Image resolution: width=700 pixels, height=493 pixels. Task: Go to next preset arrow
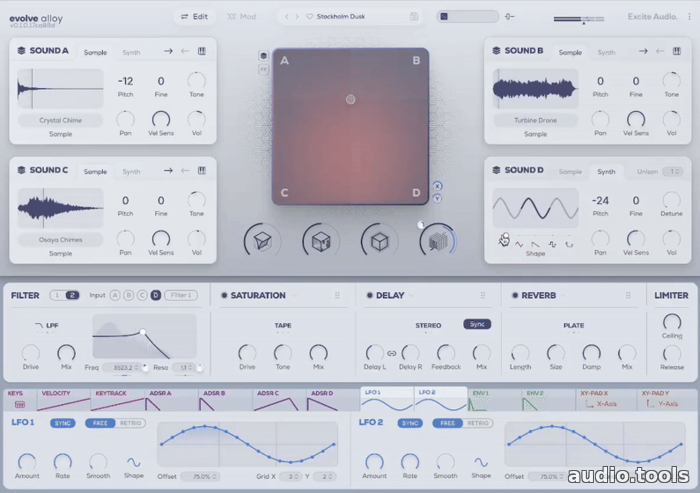tap(296, 17)
